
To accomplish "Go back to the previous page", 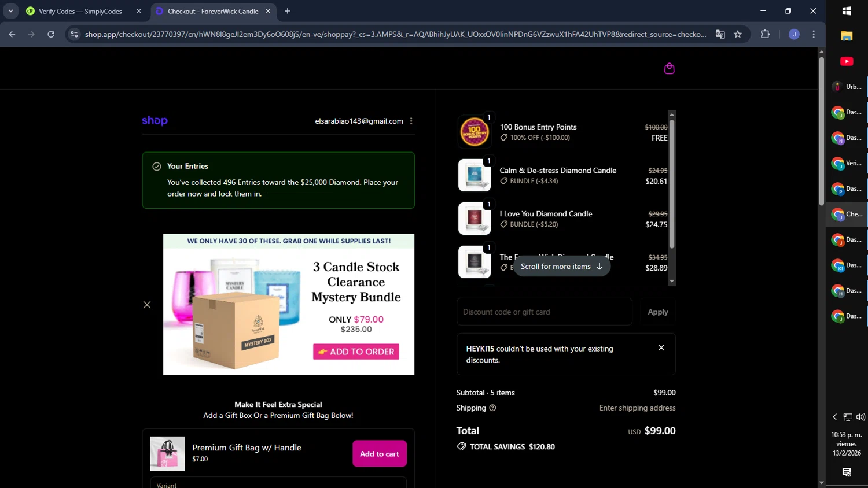I will pyautogui.click(x=12, y=34).
